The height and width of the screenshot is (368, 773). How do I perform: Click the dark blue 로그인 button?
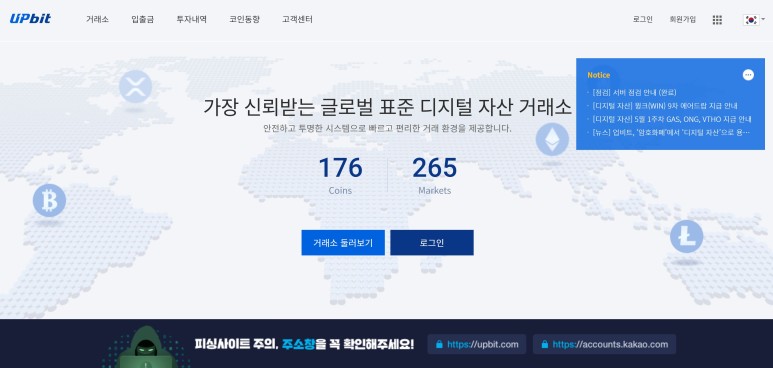(432, 243)
